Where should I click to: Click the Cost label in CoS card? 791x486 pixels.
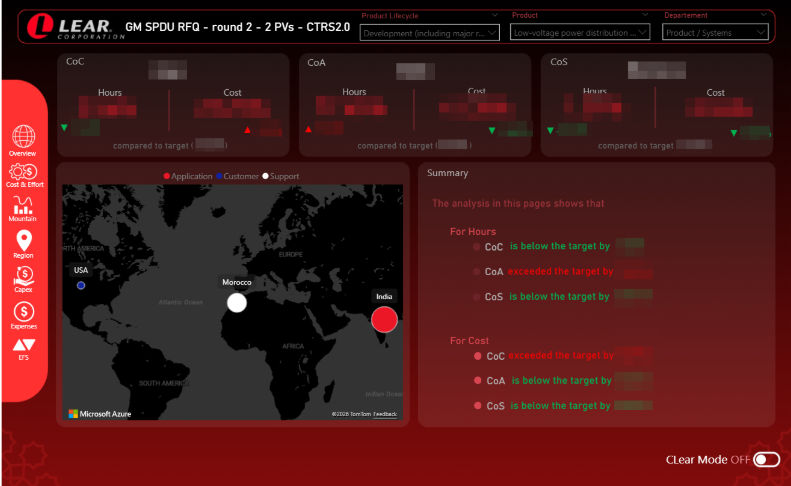(715, 92)
